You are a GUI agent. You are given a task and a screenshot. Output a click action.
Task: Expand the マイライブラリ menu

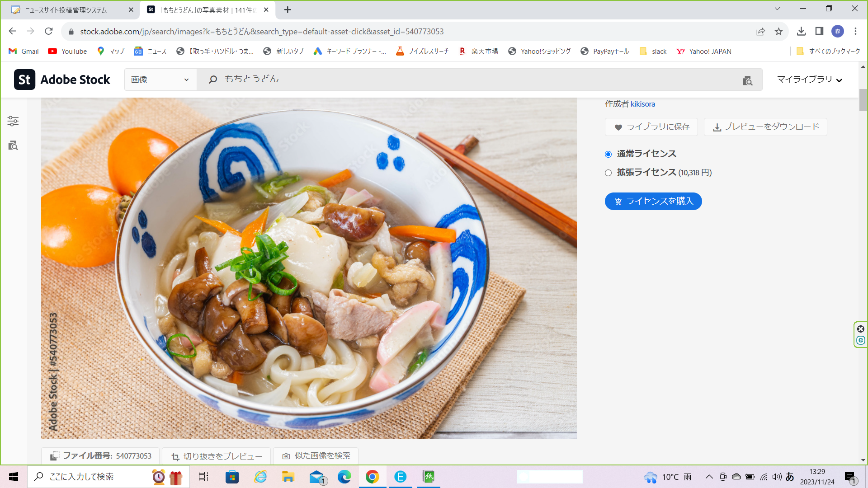809,80
